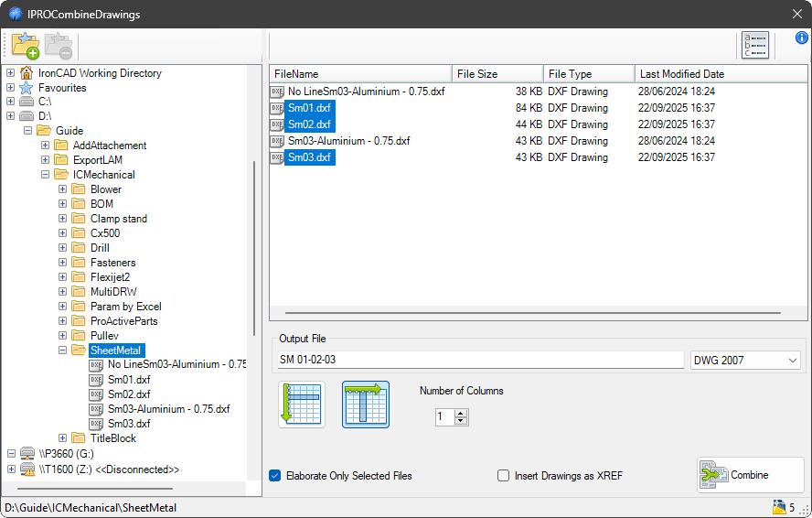
Task: Select Sm03-Aluminium - 0.75.dxf in file list
Action: pos(348,141)
